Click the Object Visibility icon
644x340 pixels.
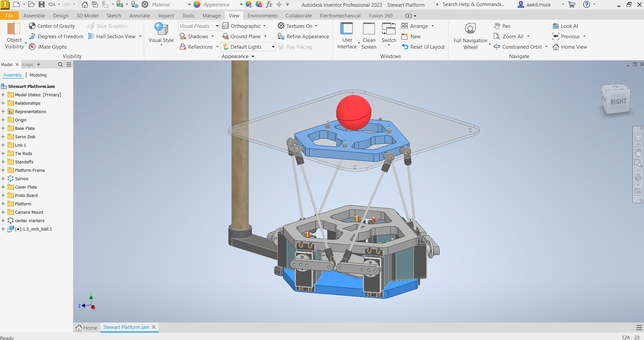14,29
